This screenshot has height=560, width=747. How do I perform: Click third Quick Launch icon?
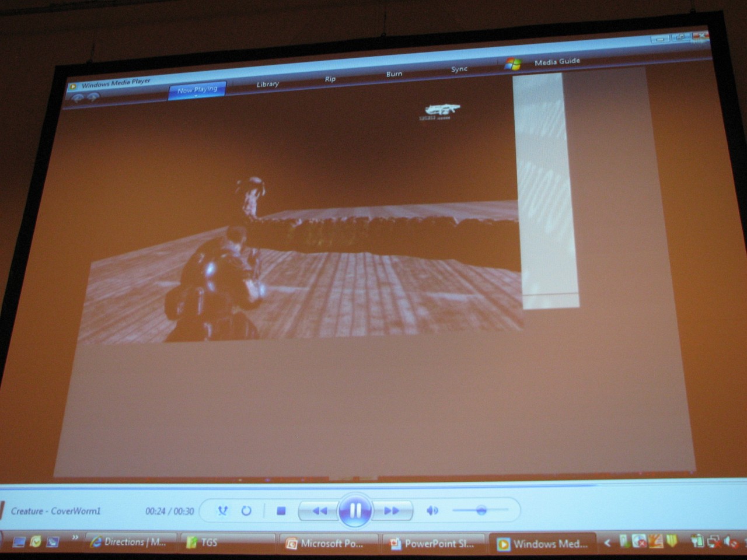coord(53,542)
